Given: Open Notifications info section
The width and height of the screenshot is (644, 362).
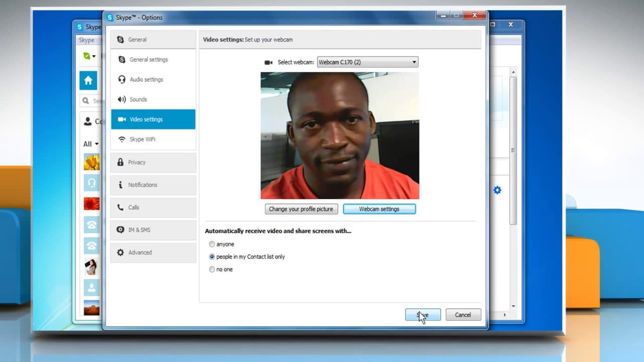Looking at the screenshot, I should [153, 185].
